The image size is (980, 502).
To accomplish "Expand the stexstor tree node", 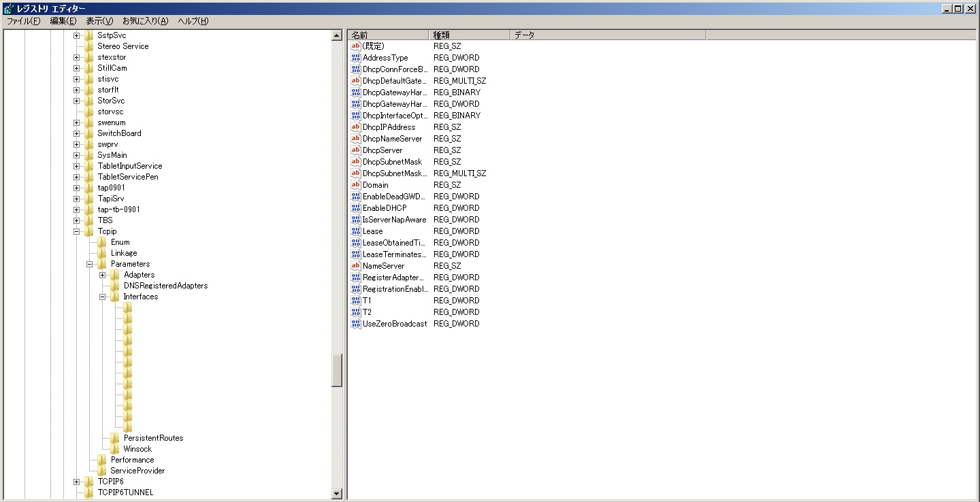I will click(x=77, y=57).
